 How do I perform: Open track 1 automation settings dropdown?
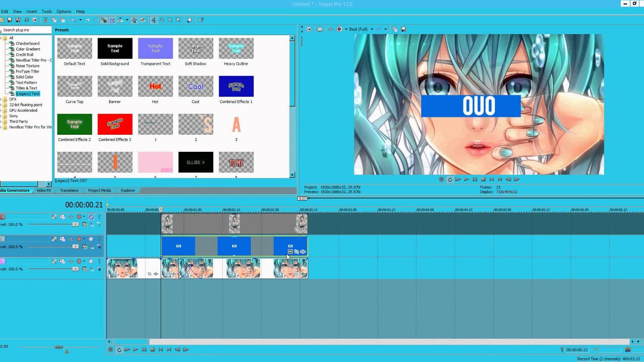(84, 217)
